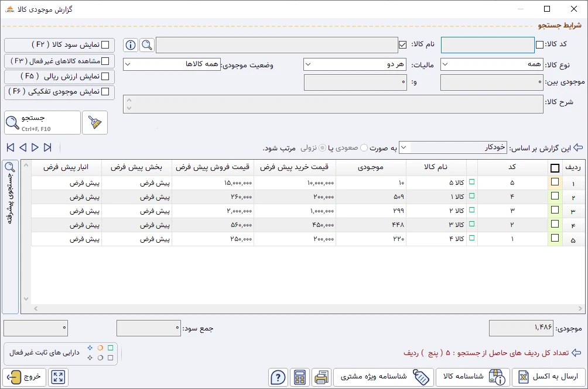The image size is (588, 389).
Task: Focus the کد کالا input field
Action: pos(487,45)
